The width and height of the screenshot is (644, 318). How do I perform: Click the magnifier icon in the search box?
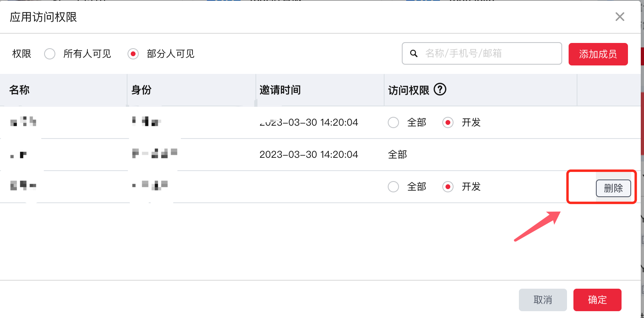tap(414, 53)
